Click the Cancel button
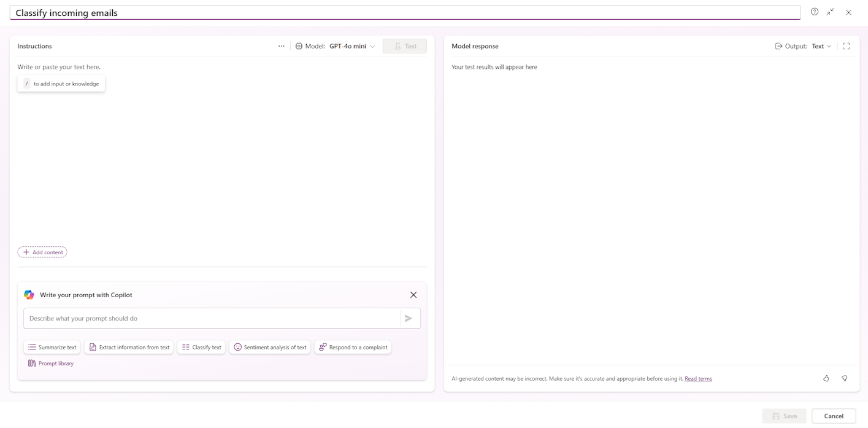868x428 pixels. (834, 416)
